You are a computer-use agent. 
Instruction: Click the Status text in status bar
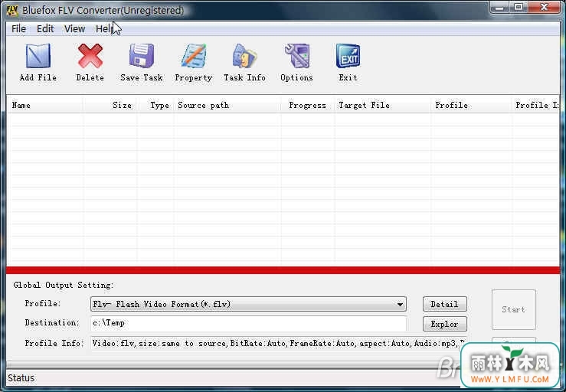[21, 378]
